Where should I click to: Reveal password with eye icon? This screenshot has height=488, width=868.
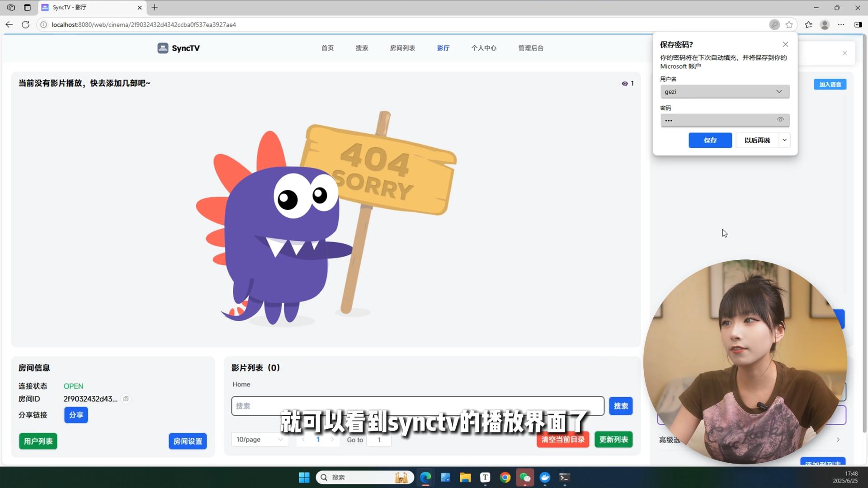(780, 120)
